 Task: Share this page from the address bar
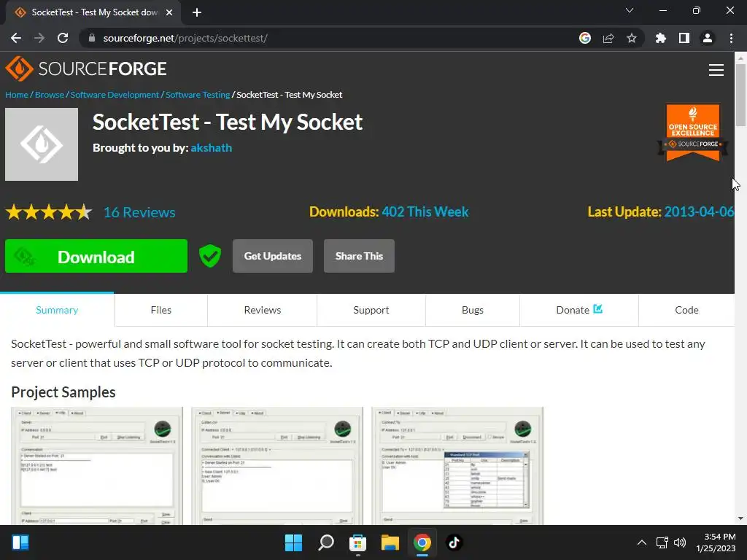pyautogui.click(x=608, y=38)
